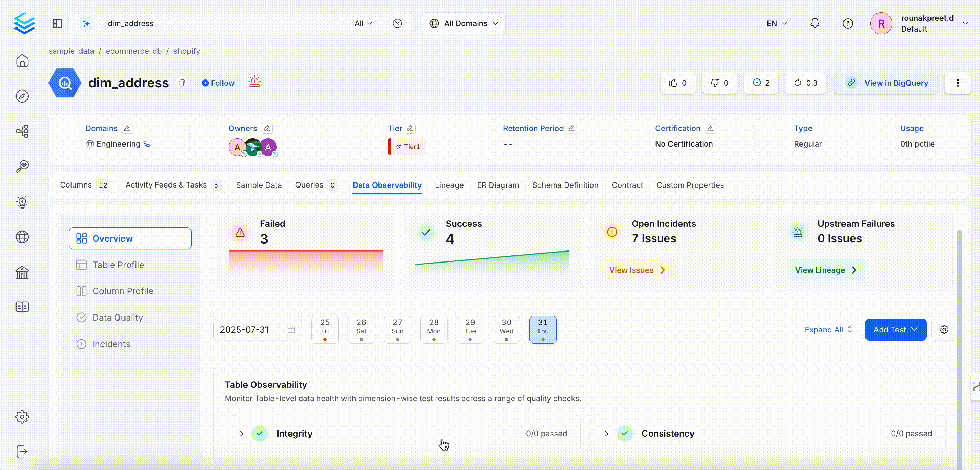Open the All Domains dropdown
The height and width of the screenshot is (470, 980).
point(464,23)
